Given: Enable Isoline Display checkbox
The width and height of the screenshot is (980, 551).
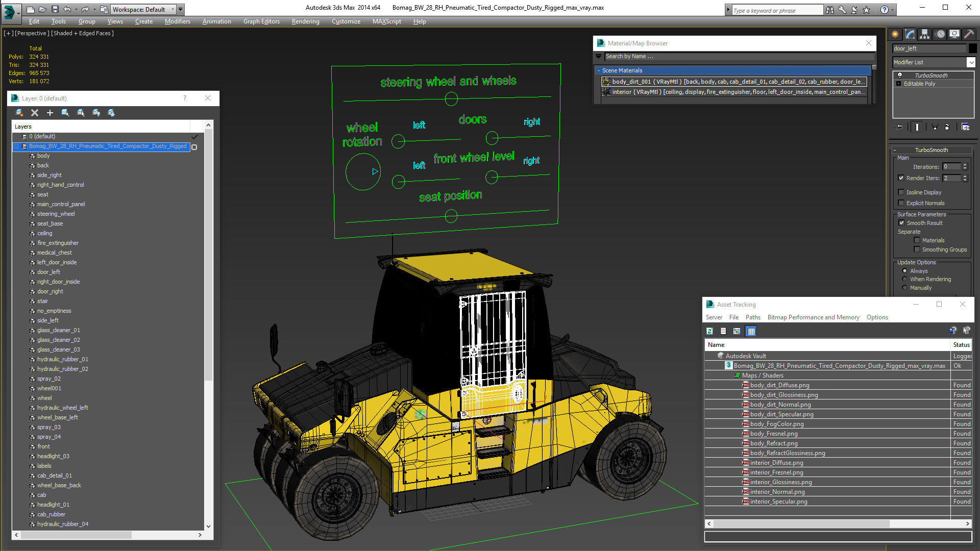Looking at the screenshot, I should [901, 192].
